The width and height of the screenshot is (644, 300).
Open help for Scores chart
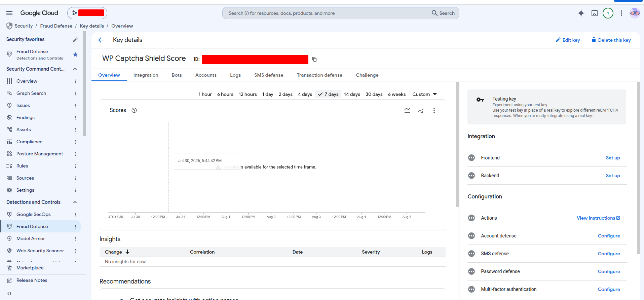tap(134, 110)
